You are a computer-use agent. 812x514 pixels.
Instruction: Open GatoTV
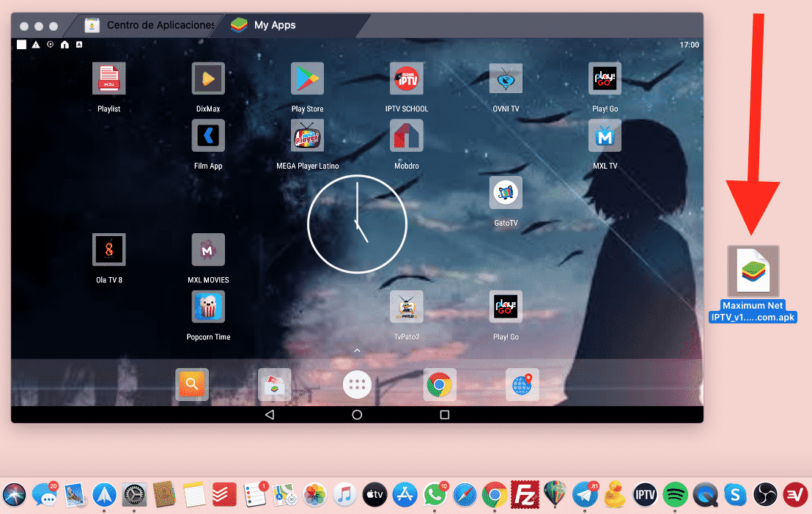click(506, 192)
